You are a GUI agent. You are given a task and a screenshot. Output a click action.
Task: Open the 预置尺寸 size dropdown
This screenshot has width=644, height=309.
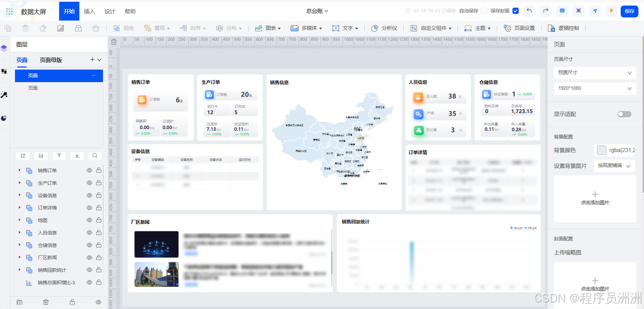pos(595,72)
